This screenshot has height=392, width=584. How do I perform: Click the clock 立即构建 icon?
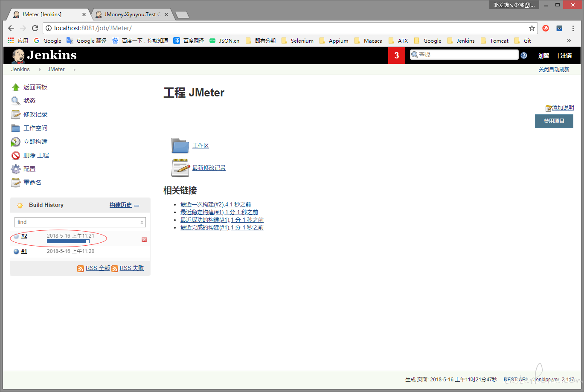[16, 142]
